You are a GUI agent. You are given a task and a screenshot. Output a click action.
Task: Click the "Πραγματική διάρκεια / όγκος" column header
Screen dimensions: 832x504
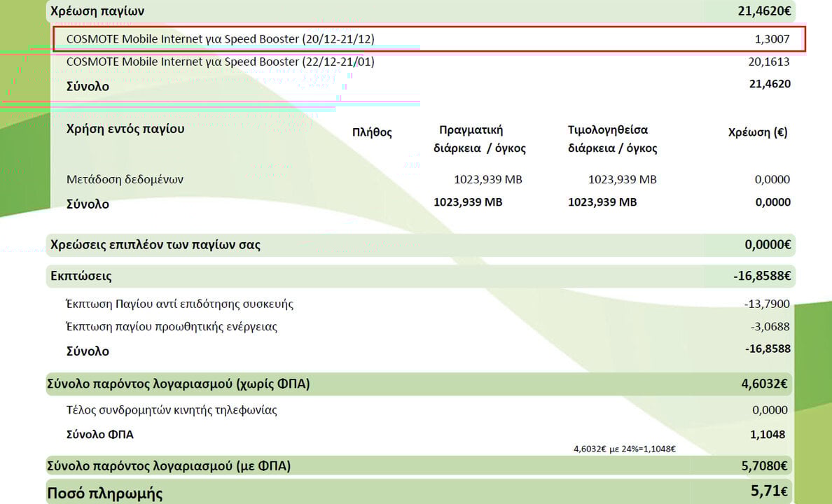click(479, 139)
